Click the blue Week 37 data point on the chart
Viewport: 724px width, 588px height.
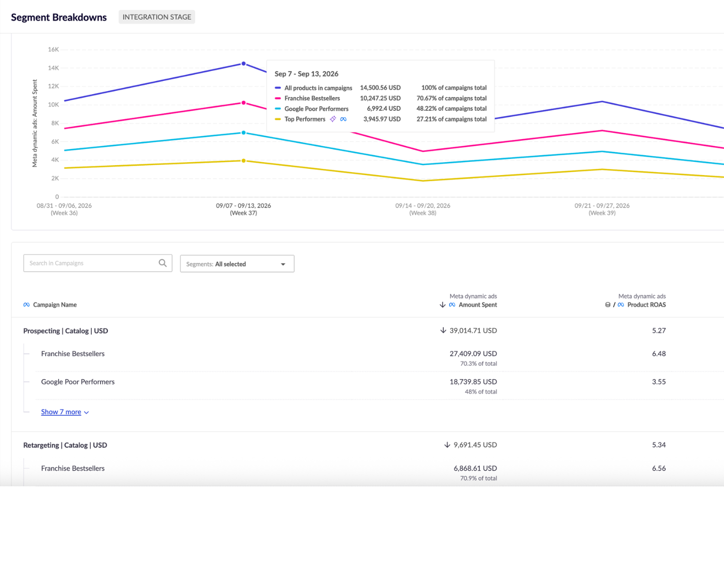244,64
